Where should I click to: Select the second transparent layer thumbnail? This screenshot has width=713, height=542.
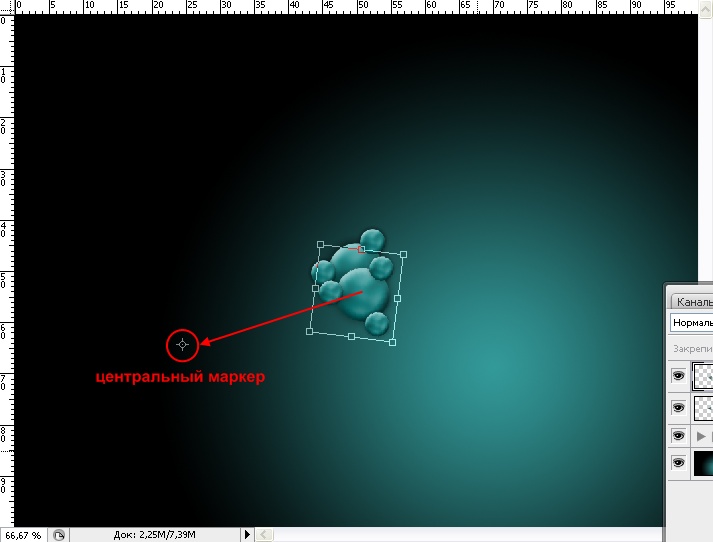point(703,407)
